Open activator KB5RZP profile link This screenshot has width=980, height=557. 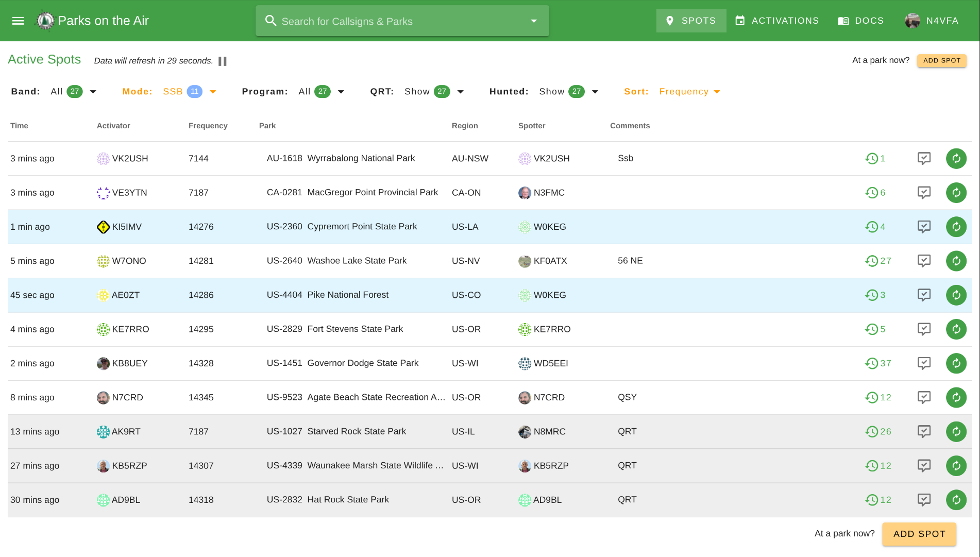click(x=129, y=466)
